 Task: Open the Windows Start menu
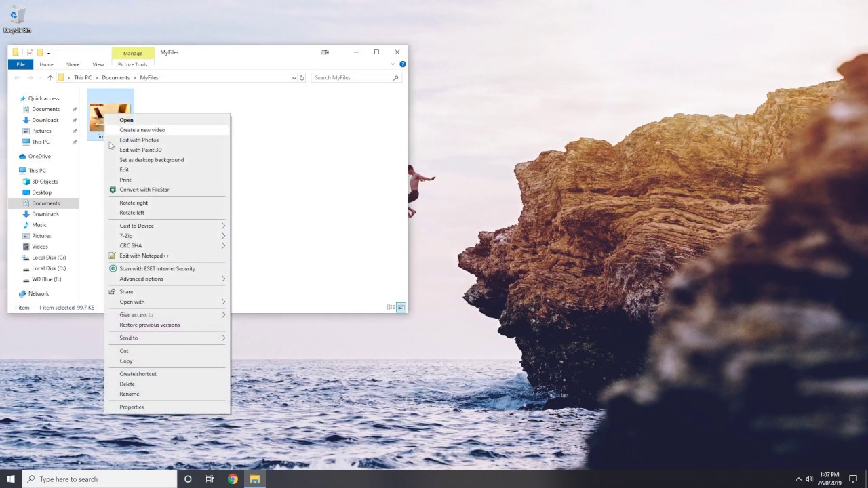pyautogui.click(x=11, y=479)
